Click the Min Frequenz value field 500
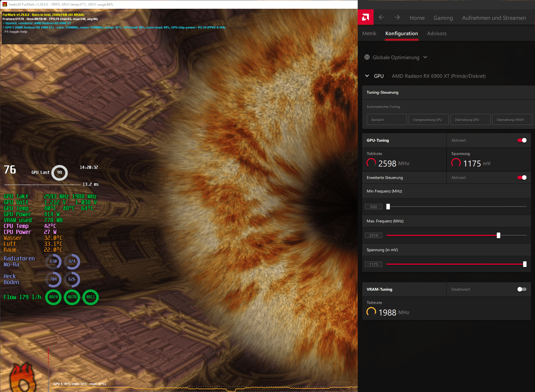The width and height of the screenshot is (535, 392). [x=374, y=207]
